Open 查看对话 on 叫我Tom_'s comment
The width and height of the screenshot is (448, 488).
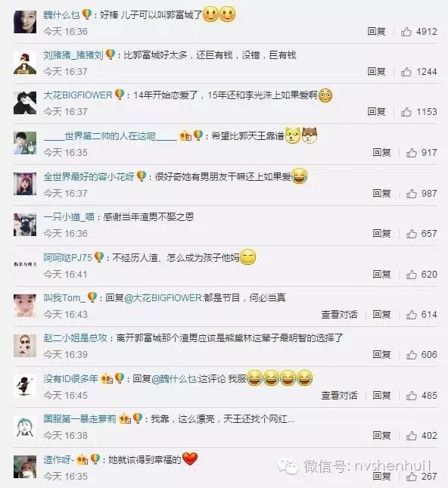click(339, 314)
